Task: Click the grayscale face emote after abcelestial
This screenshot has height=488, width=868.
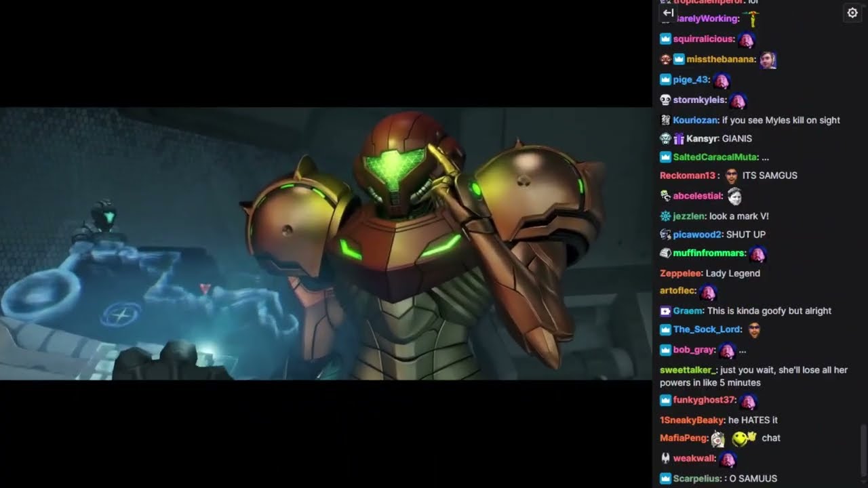Action: click(x=734, y=197)
